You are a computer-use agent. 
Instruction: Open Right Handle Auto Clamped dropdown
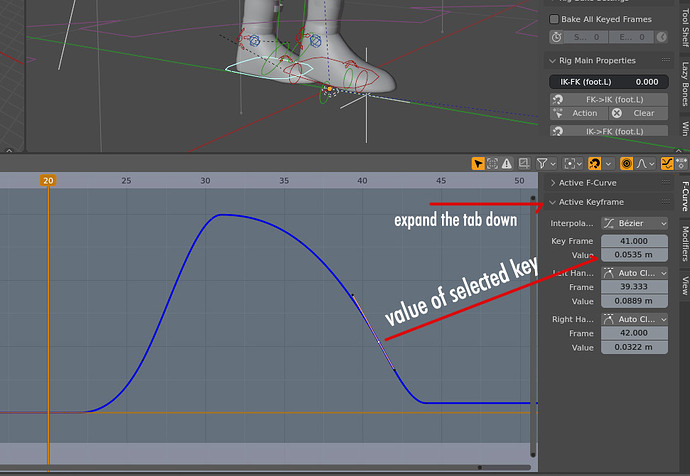coord(634,319)
